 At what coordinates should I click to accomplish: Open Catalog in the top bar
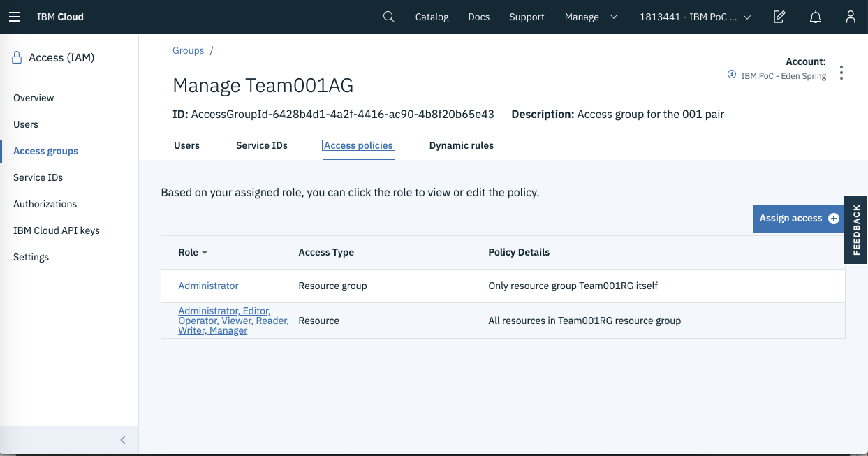[432, 17]
